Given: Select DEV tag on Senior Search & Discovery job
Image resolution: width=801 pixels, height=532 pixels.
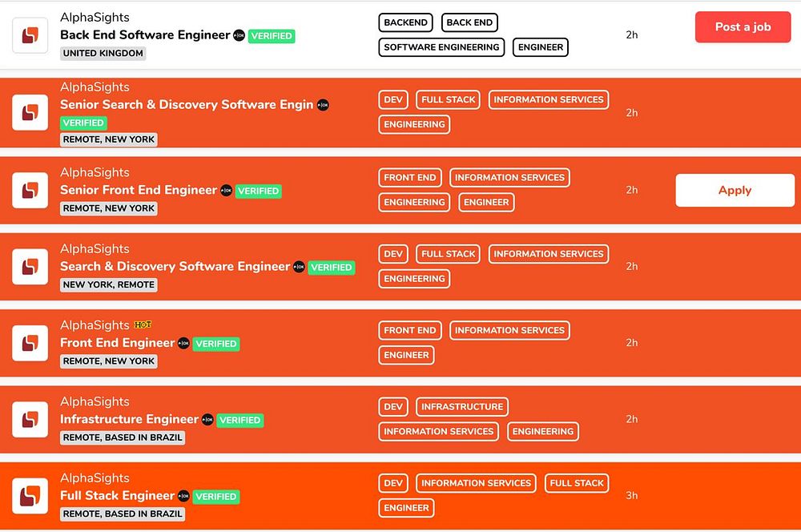Looking at the screenshot, I should 393,99.
